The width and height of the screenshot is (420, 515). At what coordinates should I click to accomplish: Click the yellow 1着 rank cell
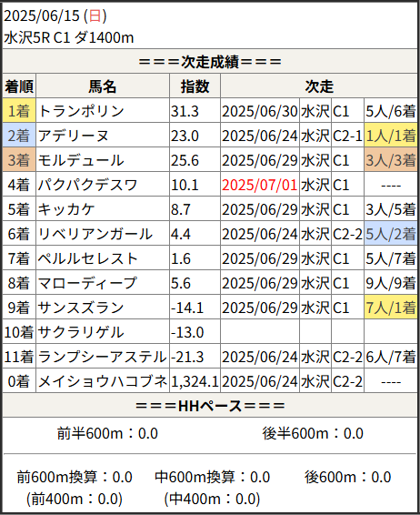(19, 111)
